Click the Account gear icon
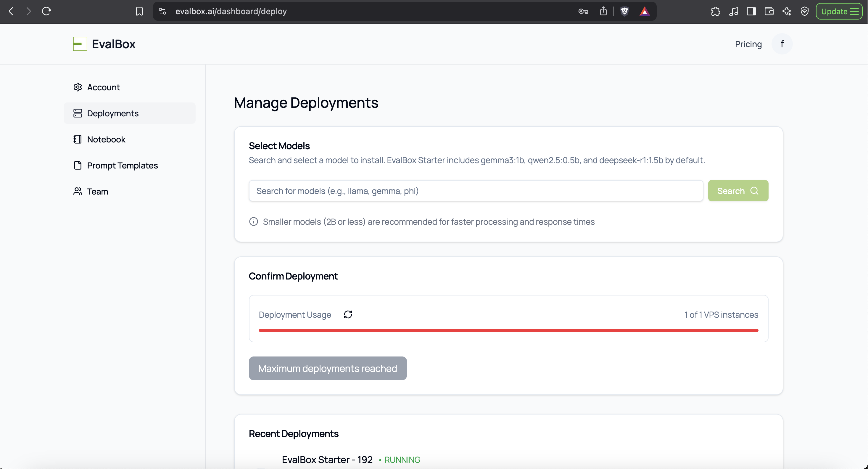The width and height of the screenshot is (868, 469). (78, 87)
